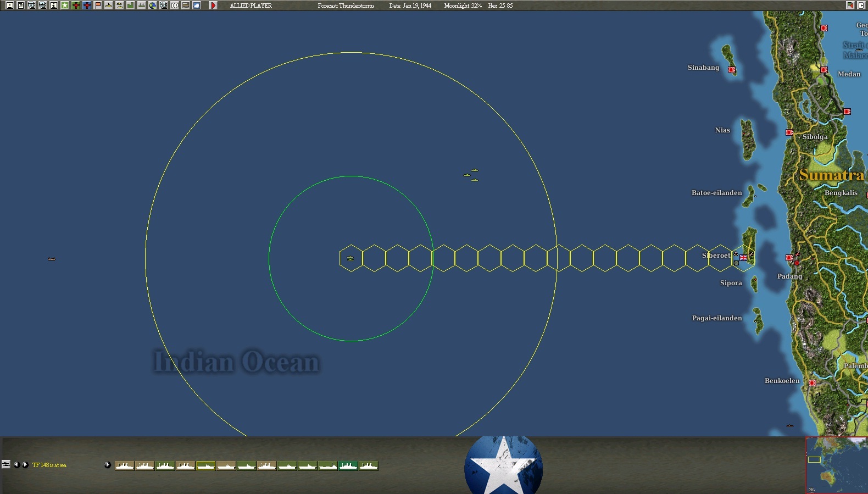Viewport: 868px width, 494px height.
Task: Click the 'C' icon at top-right corner
Action: (x=861, y=5)
